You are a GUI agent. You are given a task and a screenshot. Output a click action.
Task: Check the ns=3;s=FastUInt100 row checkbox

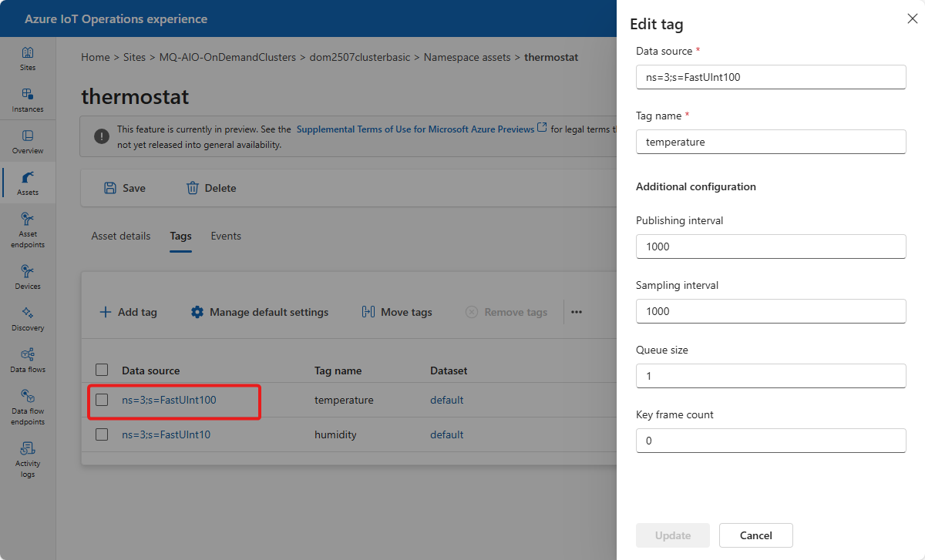tap(102, 400)
